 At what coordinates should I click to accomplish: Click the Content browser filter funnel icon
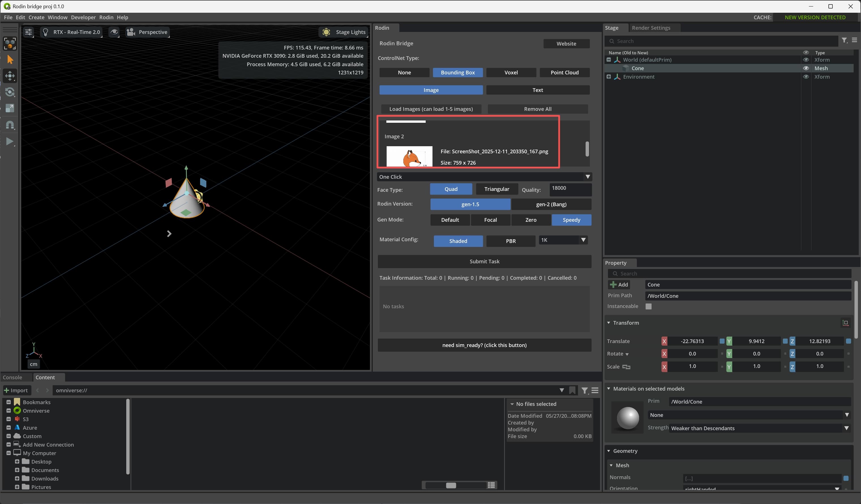584,391
